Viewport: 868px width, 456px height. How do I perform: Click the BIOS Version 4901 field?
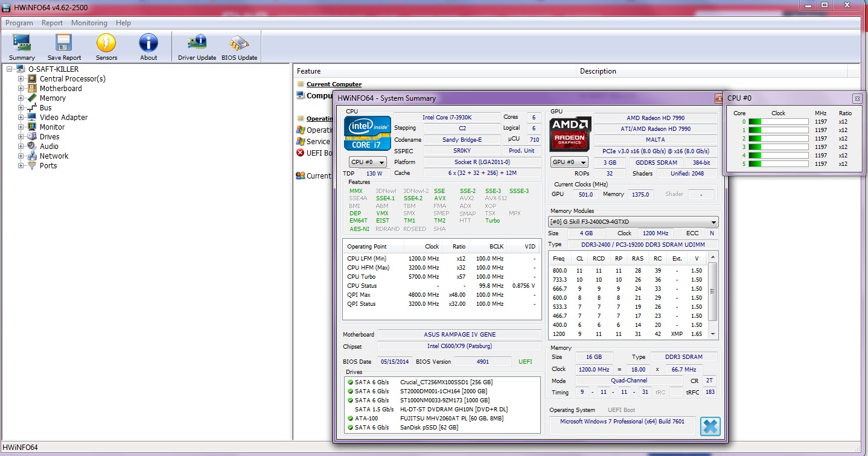482,362
